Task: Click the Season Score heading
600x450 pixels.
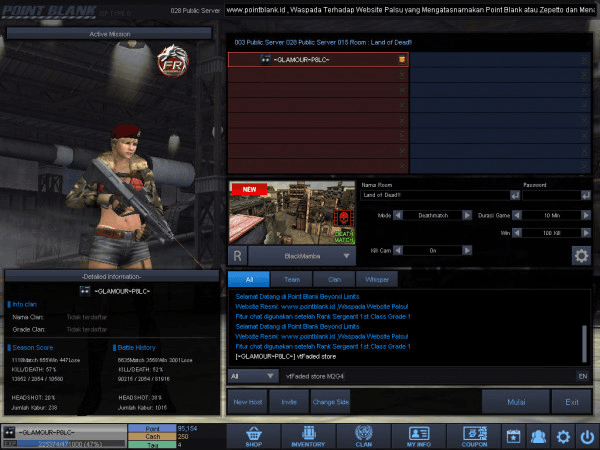Action: click(33, 347)
